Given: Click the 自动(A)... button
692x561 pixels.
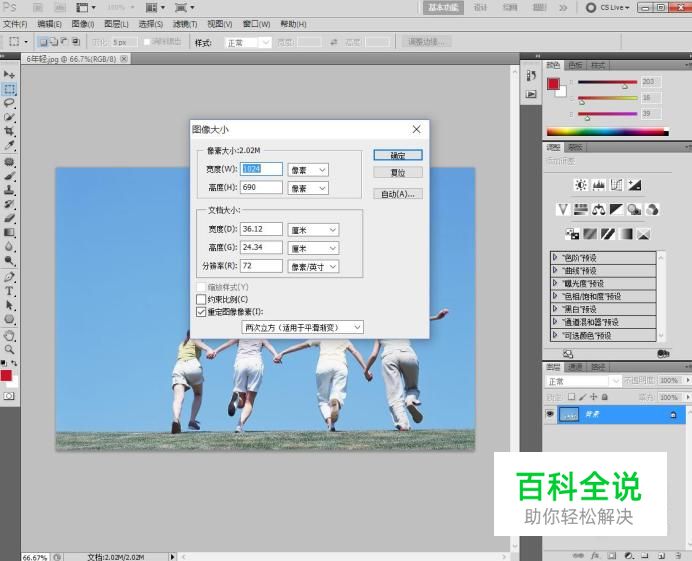Looking at the screenshot, I should 398,194.
